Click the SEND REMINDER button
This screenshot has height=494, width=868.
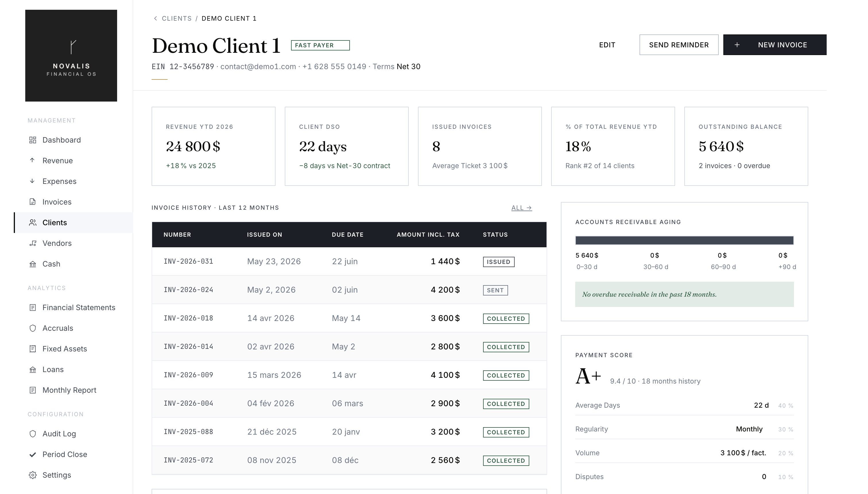tap(679, 45)
